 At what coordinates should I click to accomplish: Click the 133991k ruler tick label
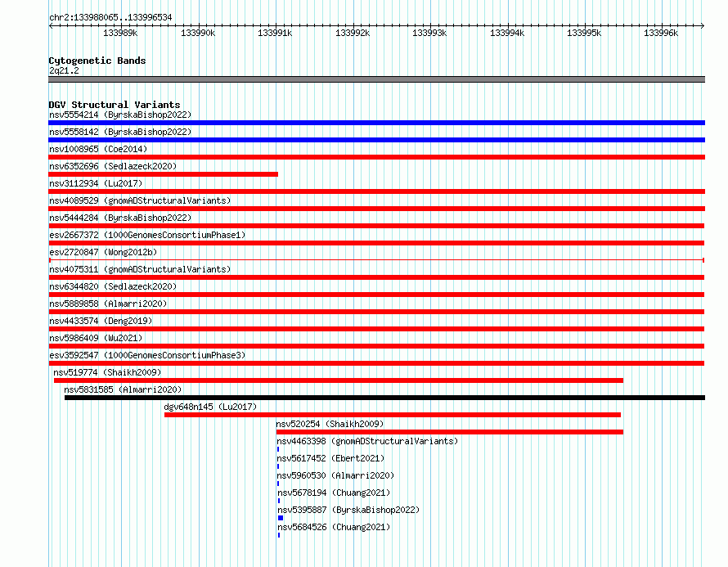[275, 33]
